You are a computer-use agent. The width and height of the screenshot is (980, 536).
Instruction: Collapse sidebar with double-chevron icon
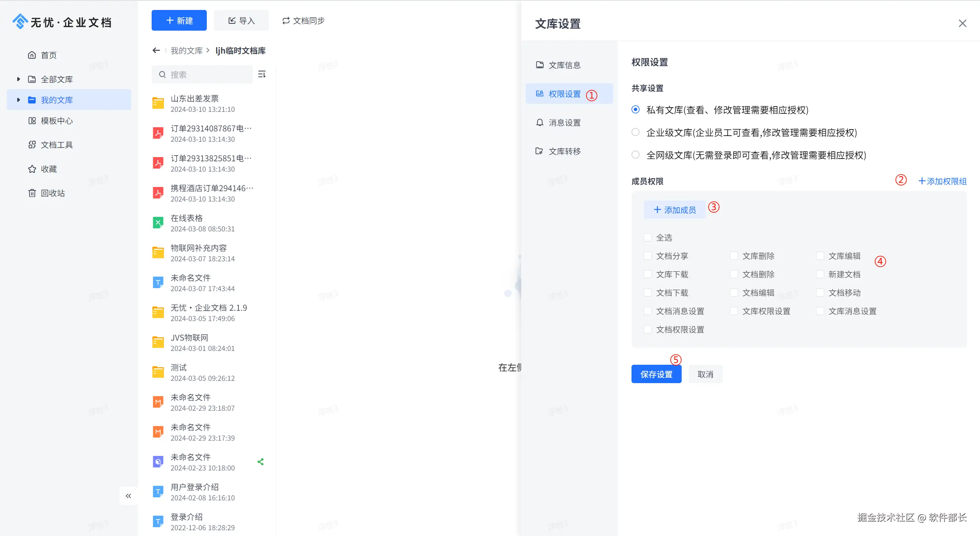tap(128, 496)
